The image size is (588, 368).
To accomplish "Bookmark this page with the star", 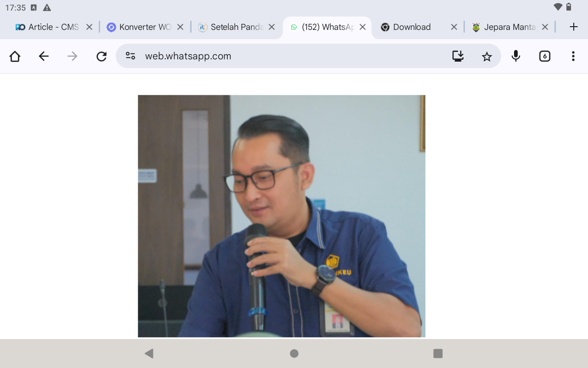I will 486,56.
